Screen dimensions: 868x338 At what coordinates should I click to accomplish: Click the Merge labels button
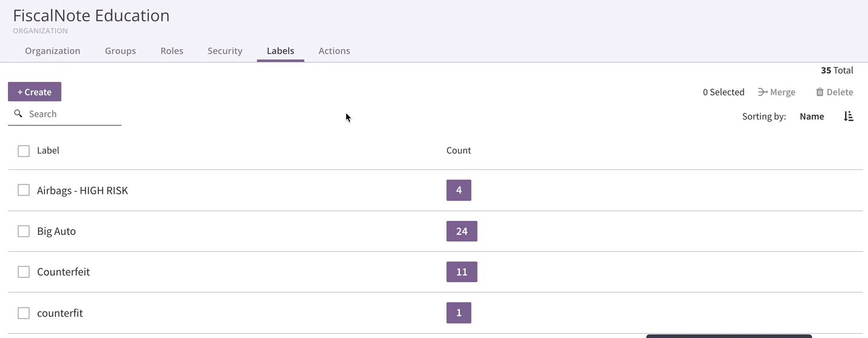coord(777,92)
